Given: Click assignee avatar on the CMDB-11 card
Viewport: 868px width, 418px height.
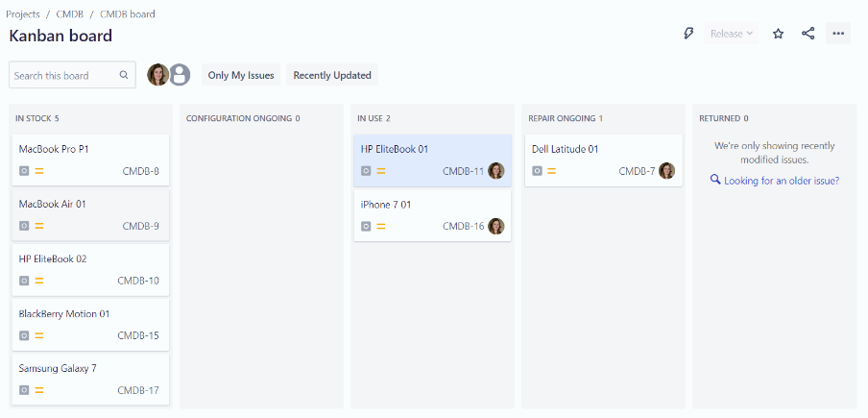Looking at the screenshot, I should click(x=496, y=171).
